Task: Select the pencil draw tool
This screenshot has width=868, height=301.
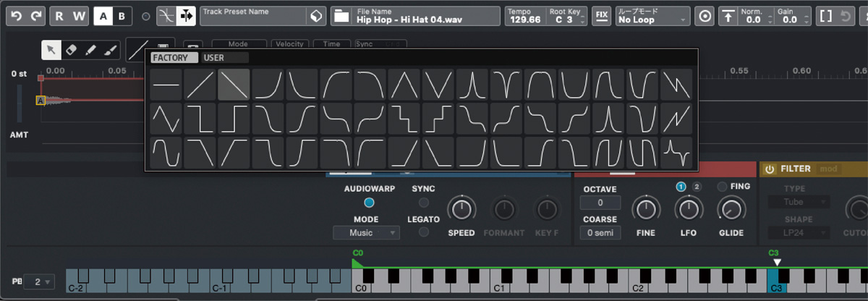Action: [90, 50]
